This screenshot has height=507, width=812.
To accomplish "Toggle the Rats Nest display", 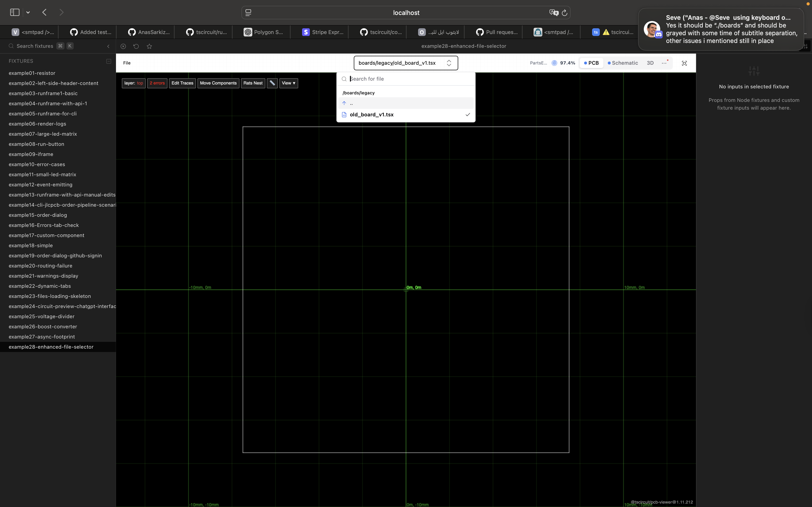I will pyautogui.click(x=253, y=83).
